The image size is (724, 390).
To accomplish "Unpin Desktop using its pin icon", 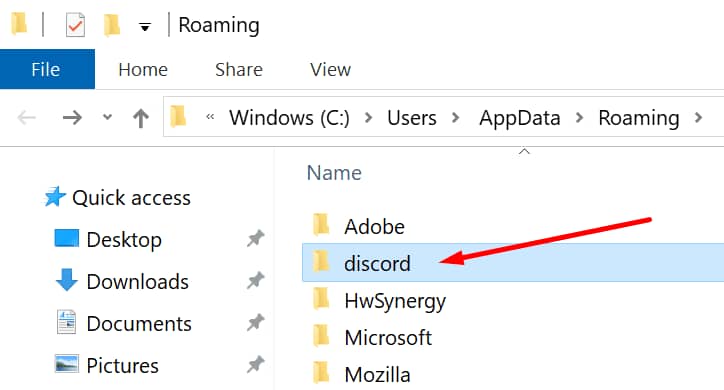I will tap(255, 238).
